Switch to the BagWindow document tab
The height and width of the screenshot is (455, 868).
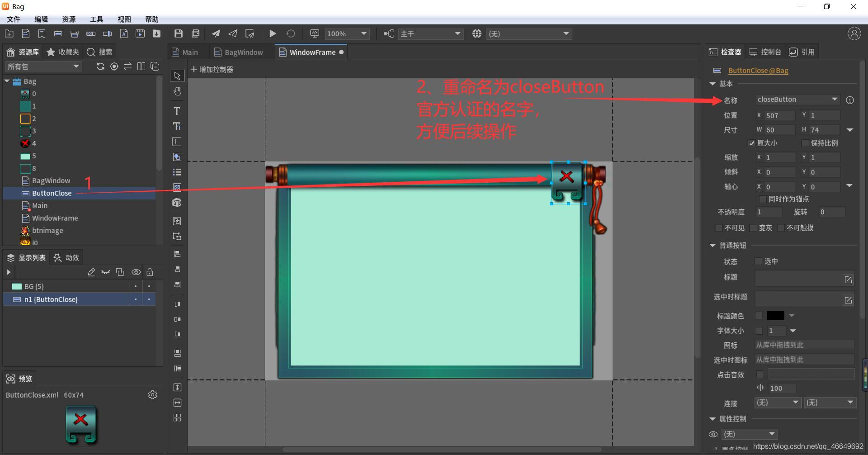(x=239, y=52)
